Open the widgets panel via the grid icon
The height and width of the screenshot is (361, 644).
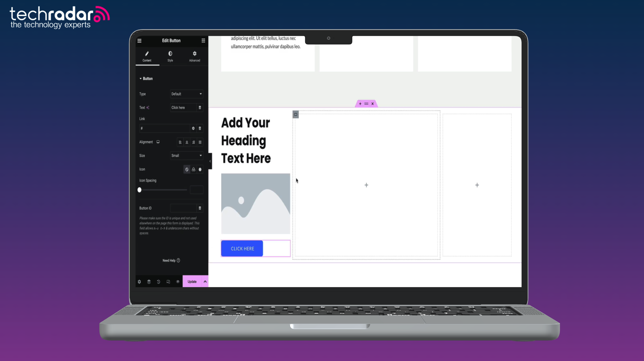click(203, 41)
